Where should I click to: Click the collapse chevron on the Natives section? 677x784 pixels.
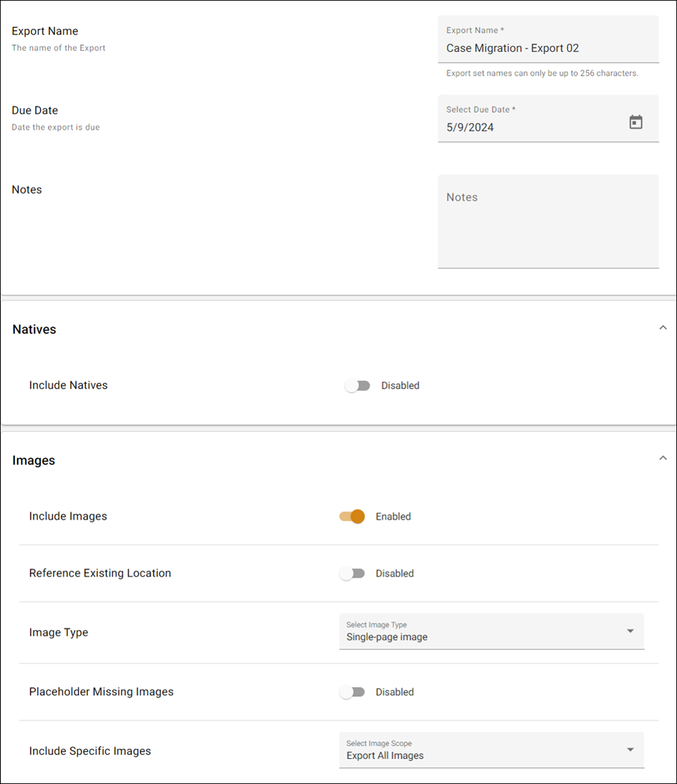(663, 327)
